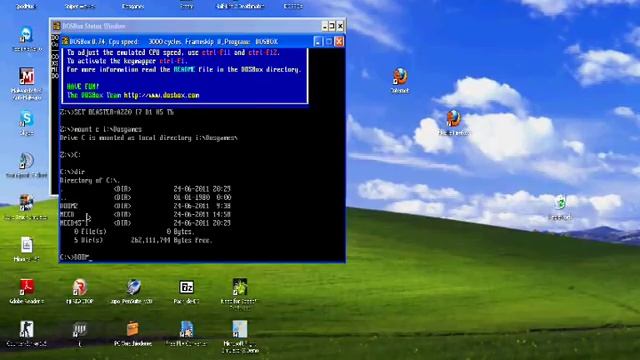The width and height of the screenshot is (640, 360).
Task: Click the ctrl-F11 text in the welcome box
Action: pos(216,52)
